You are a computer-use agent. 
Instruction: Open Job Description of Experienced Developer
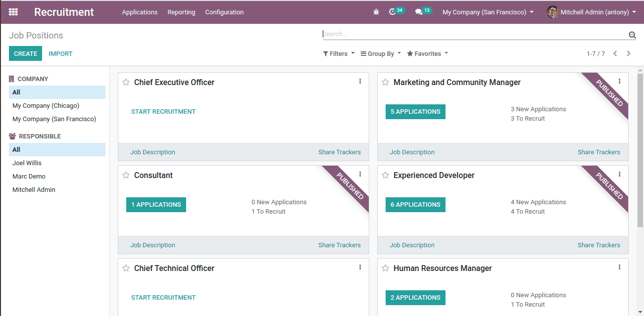412,245
